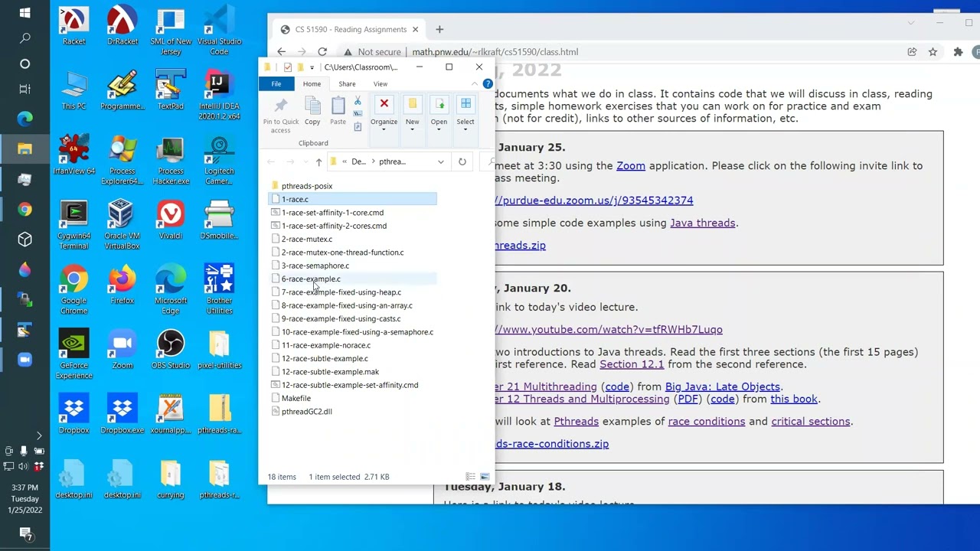Open a new Chrome tab
Screen dimensions: 980x551
tap(439, 29)
